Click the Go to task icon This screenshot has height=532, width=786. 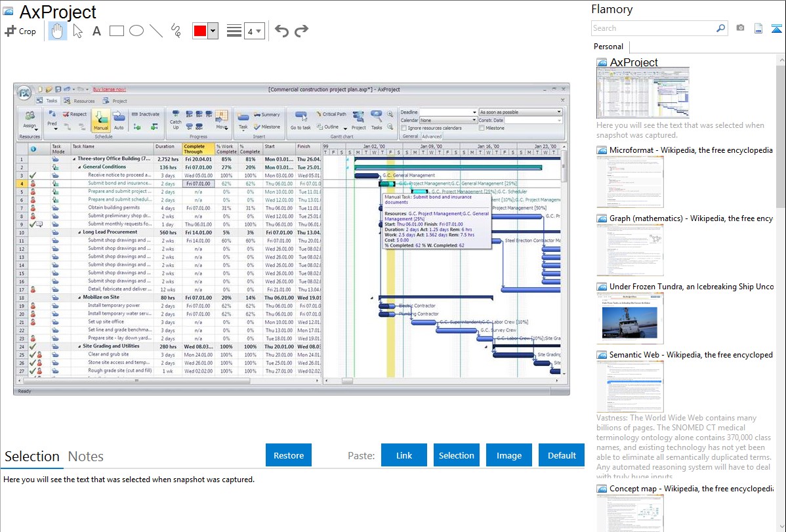(300, 120)
